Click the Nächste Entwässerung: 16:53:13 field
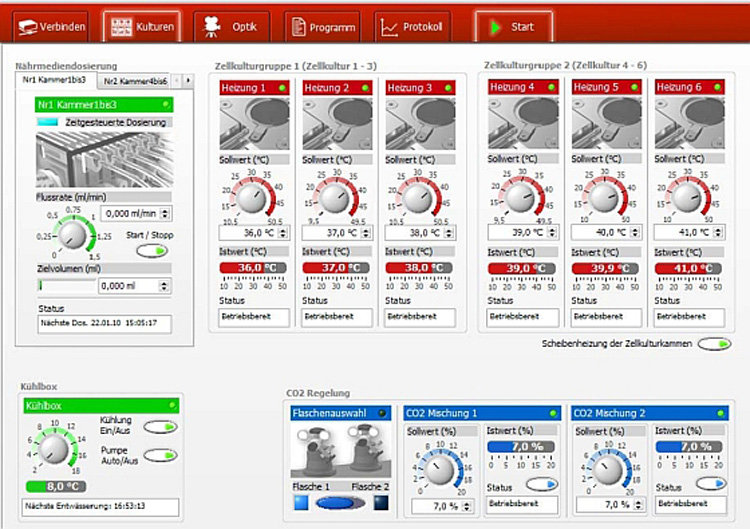 [x=100, y=507]
